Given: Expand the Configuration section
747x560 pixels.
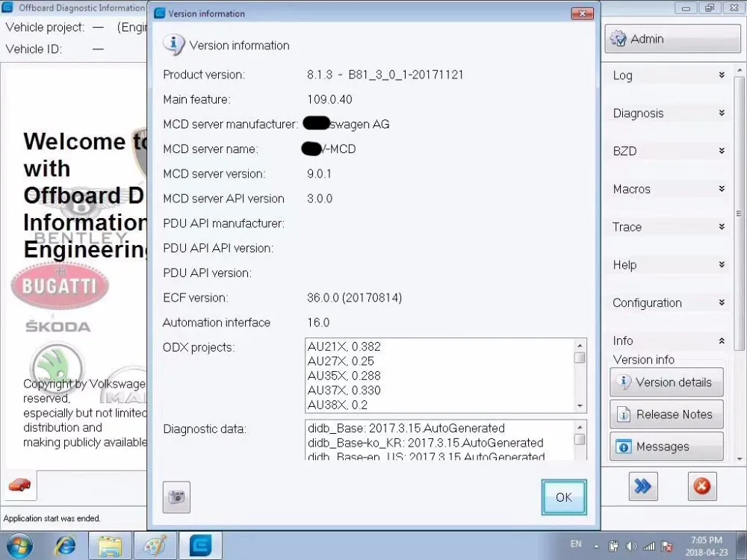Looking at the screenshot, I should 669,303.
